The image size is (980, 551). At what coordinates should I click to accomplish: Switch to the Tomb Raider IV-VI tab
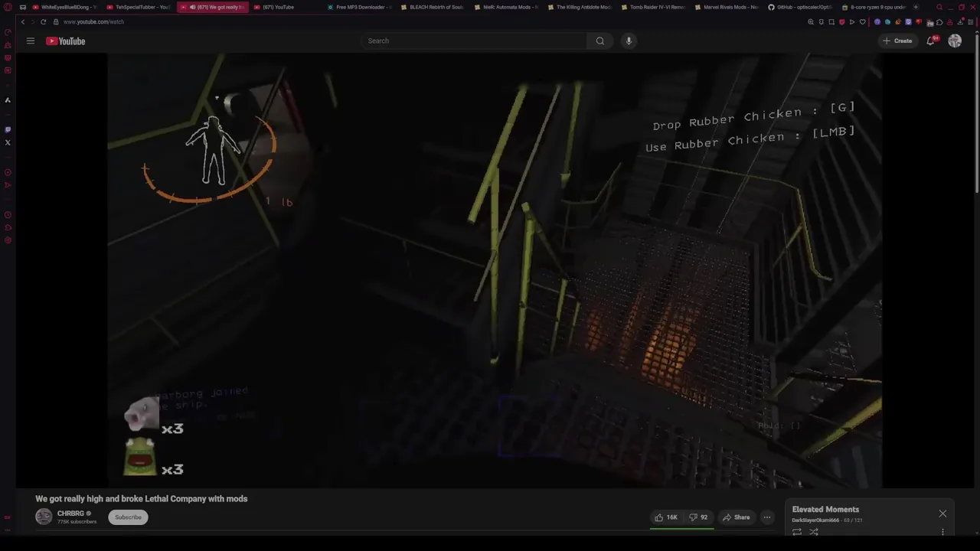[x=652, y=7]
